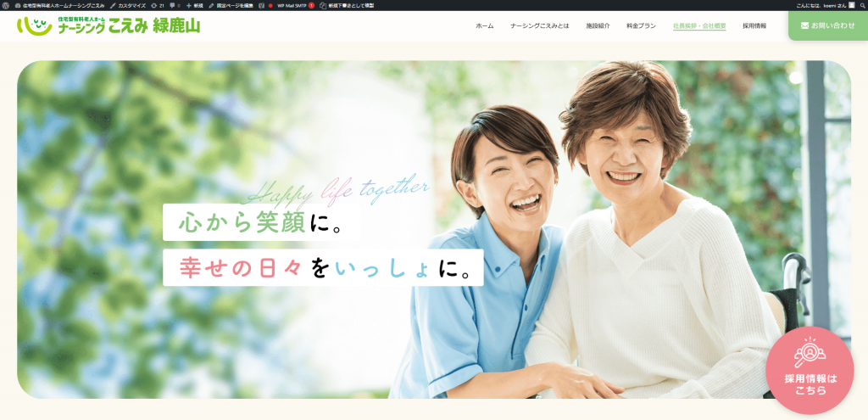The image size is (868, 420).
Task: Click the 心から笑顔に。 headline text
Action: point(261,222)
